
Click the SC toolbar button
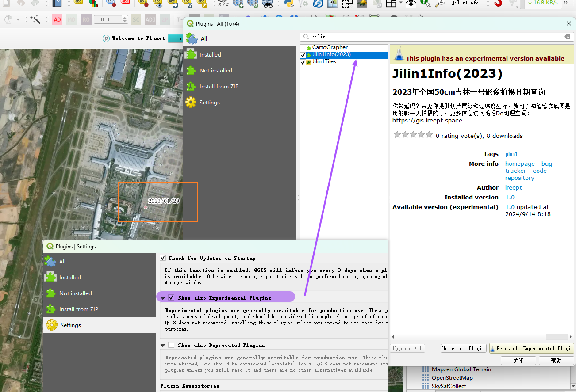click(136, 19)
